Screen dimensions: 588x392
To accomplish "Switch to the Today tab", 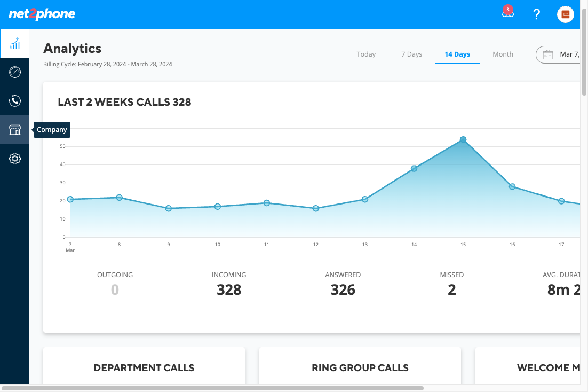I will coord(366,54).
